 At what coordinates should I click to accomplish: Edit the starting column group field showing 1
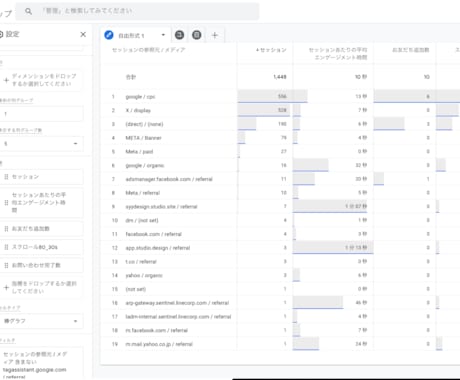coord(41,114)
